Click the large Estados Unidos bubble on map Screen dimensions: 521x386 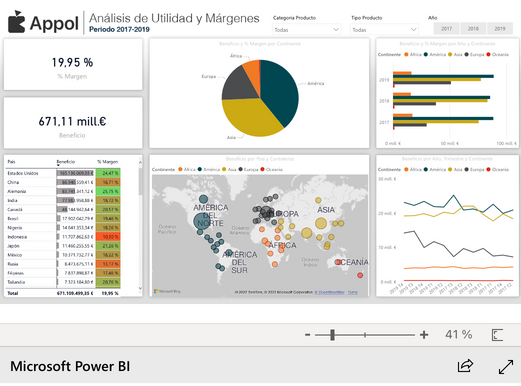pyautogui.click(x=202, y=221)
